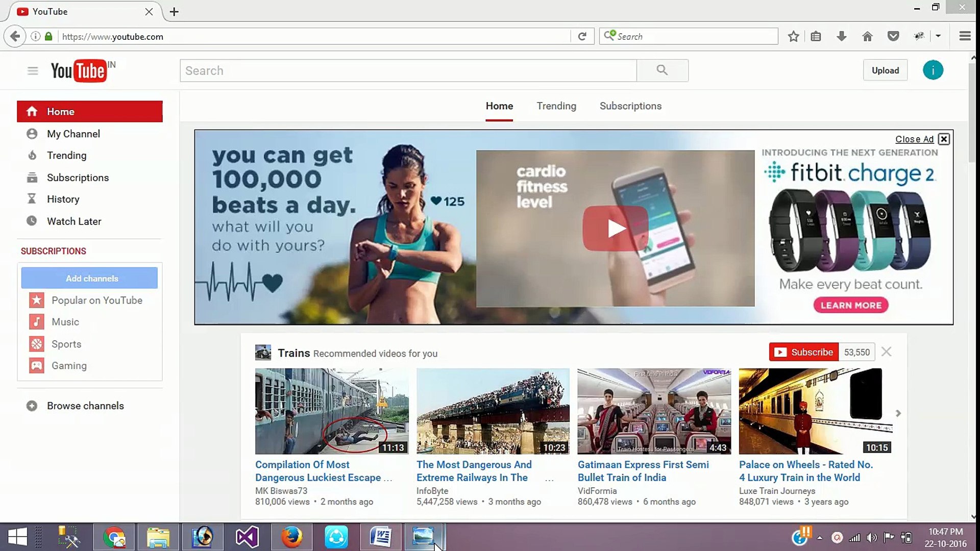Screen dimensions: 980x551
Task: Click the Upload button
Action: (885, 70)
